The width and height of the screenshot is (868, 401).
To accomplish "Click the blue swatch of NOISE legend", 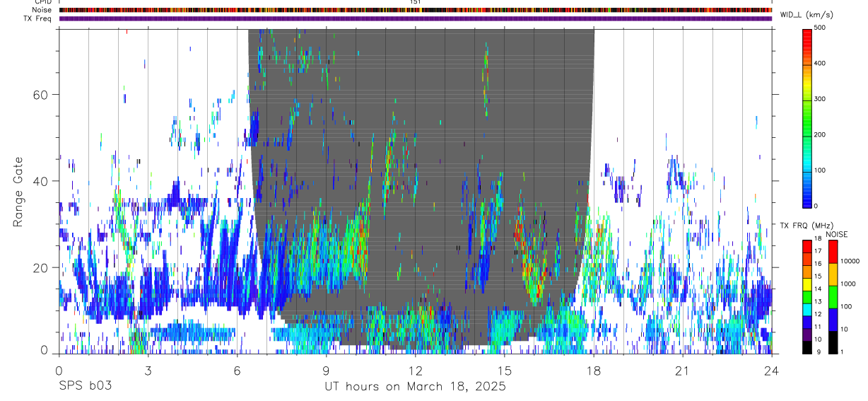I will tap(833, 320).
